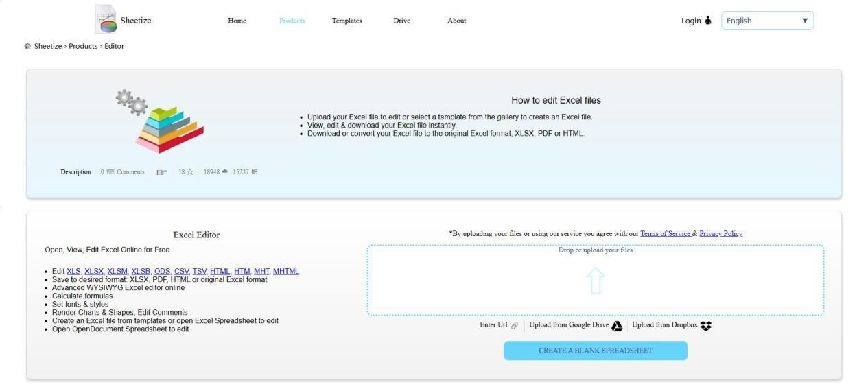
Task: Click the Enter Url text
Action: pos(493,325)
